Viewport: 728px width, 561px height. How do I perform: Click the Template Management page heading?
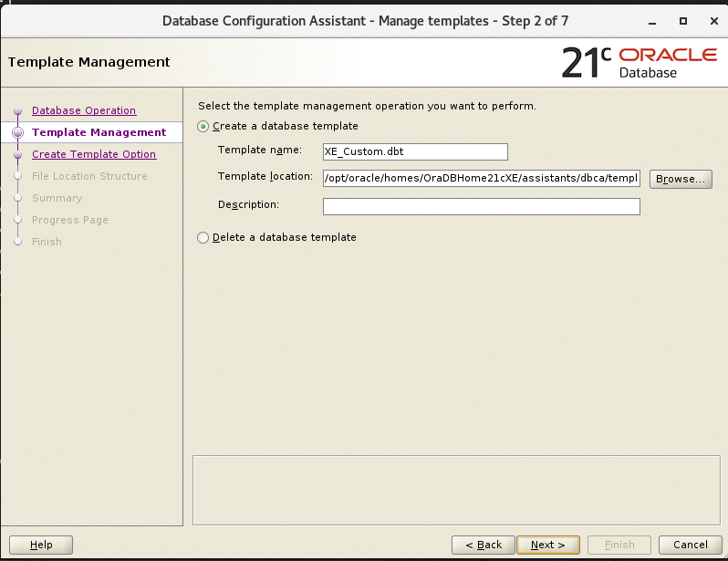(89, 62)
